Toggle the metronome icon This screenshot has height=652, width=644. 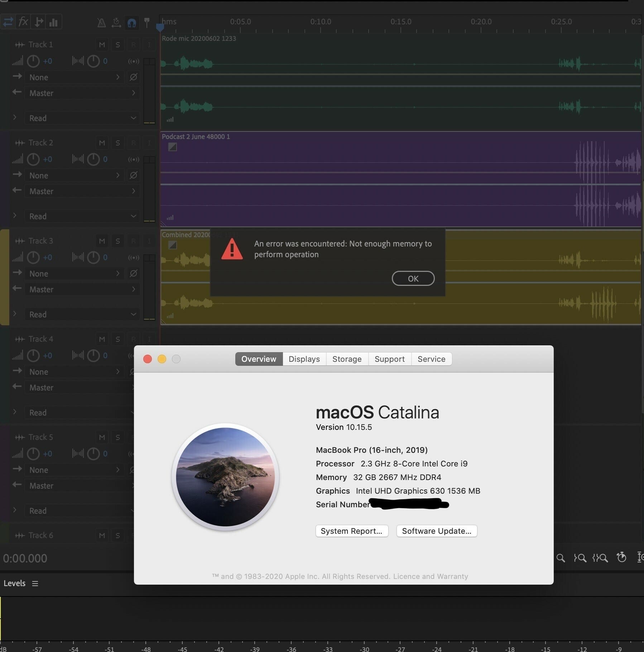(102, 23)
